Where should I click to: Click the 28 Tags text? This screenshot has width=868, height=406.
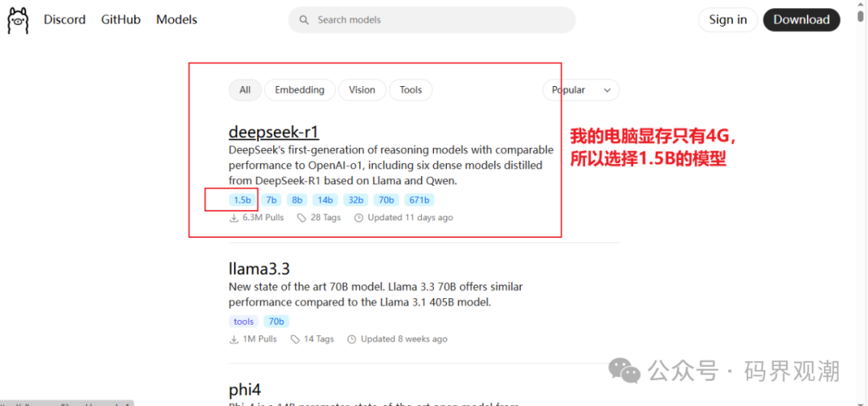pos(325,218)
